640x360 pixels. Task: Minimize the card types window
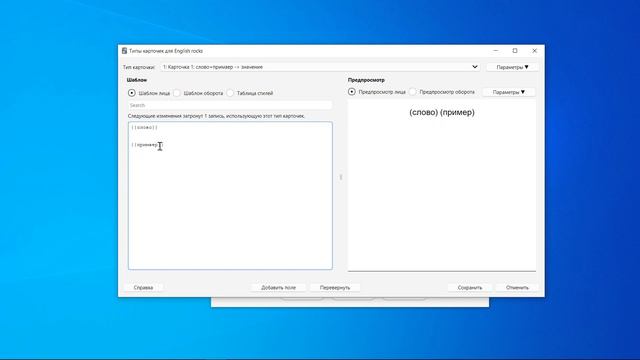point(496,51)
